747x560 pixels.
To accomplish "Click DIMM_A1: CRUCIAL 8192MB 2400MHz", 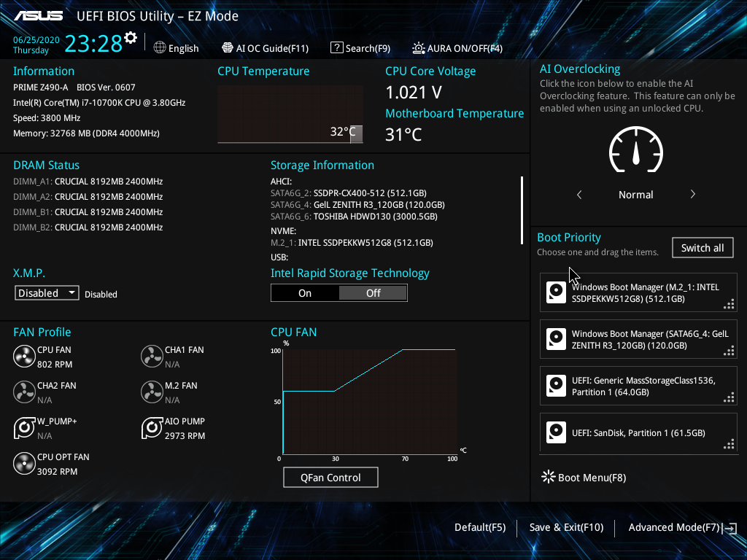I will 88,182.
